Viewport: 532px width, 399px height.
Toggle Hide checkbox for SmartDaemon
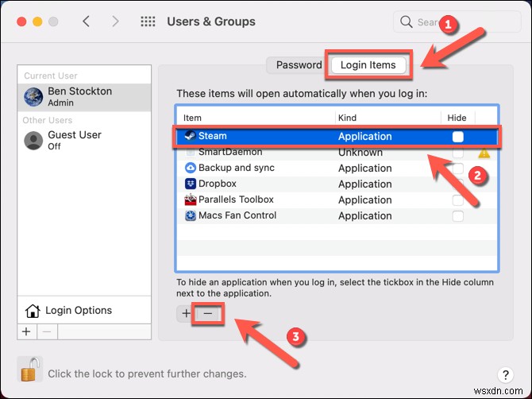coord(457,153)
